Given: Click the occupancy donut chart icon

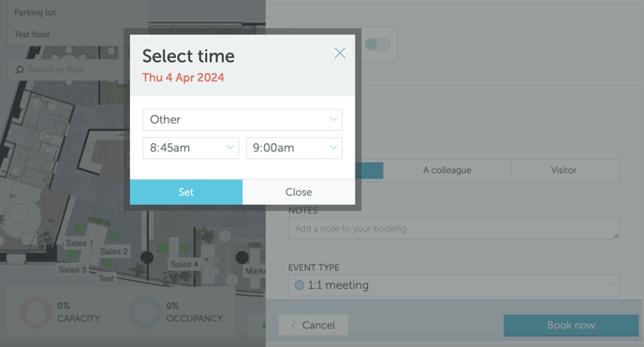Looking at the screenshot, I should [144, 312].
